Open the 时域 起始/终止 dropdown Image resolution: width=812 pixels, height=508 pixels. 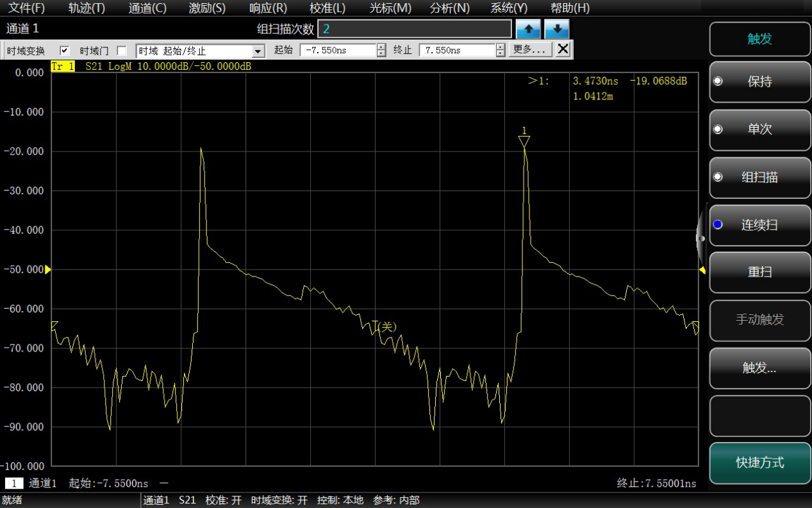258,51
